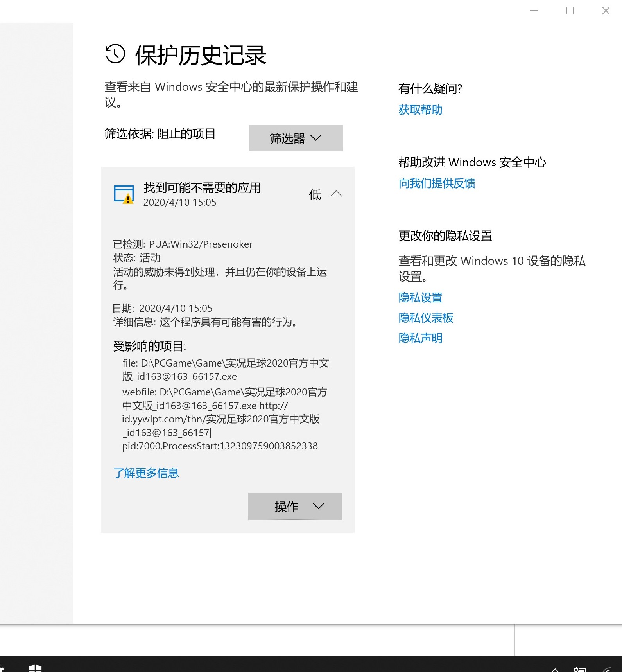Click the 保护历史记录 page title
622x672 pixels.
point(201,55)
